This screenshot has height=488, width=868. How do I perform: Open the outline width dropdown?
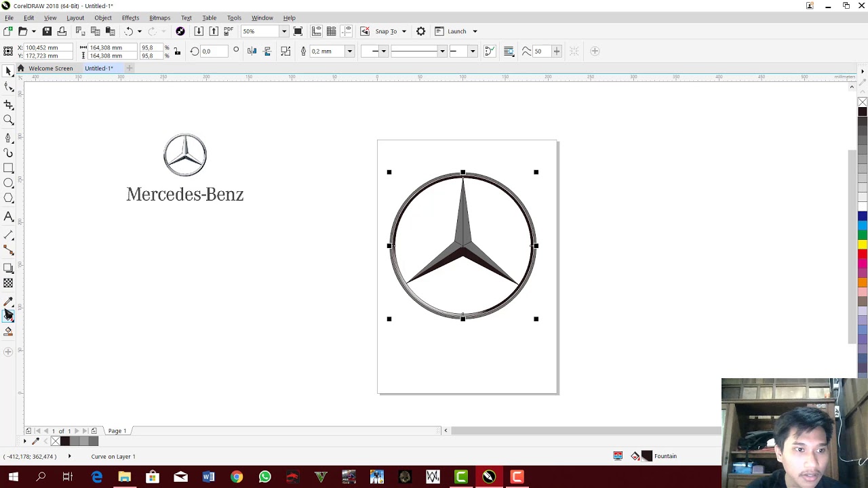349,52
